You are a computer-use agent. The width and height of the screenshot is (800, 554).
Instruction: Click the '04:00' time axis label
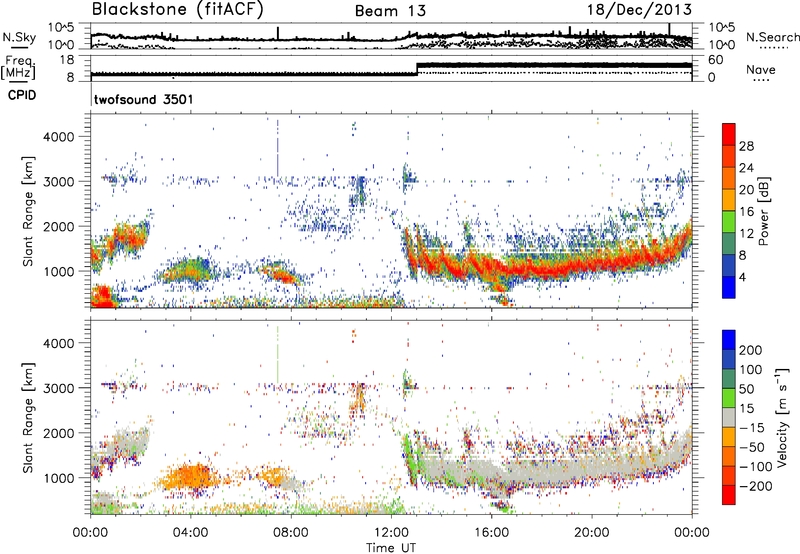pos(191,533)
